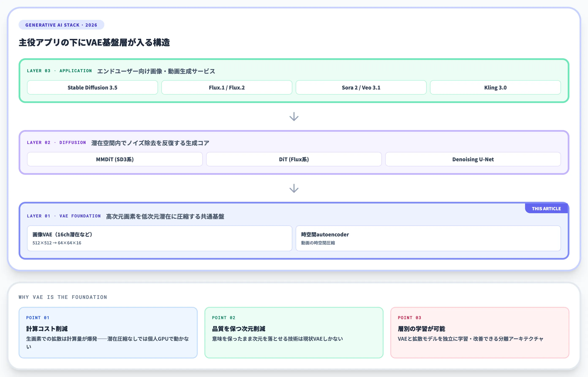The width and height of the screenshot is (588, 377).
Task: Click the POINT 01 label
Action: tap(38, 317)
